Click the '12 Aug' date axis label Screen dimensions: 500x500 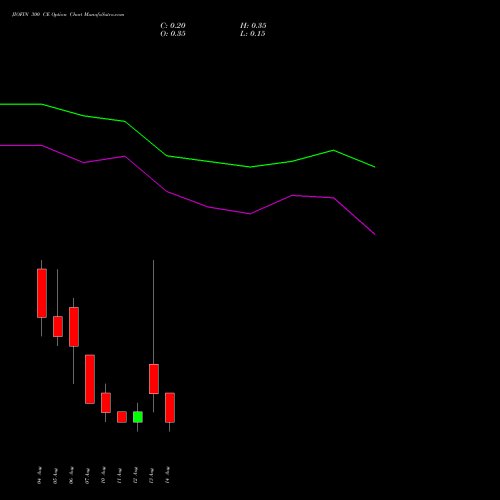136,475
